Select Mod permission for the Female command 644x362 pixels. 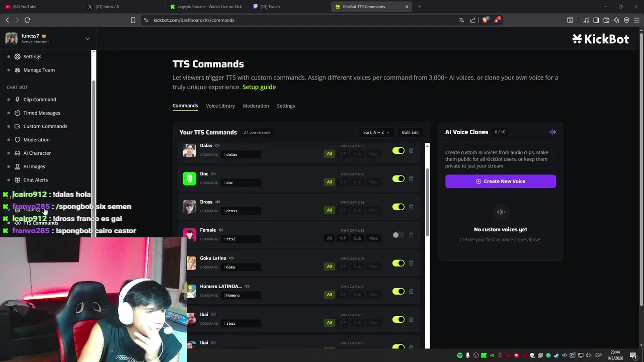tap(373, 238)
